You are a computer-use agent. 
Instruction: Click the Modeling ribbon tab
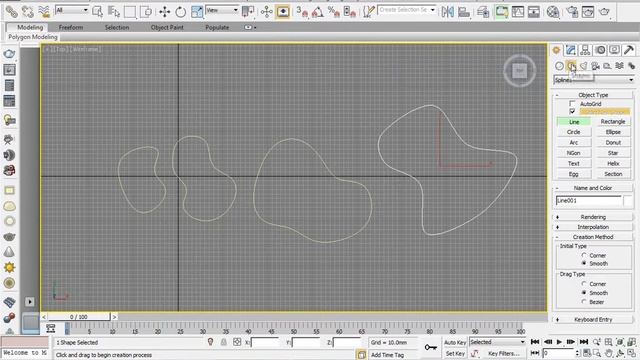pyautogui.click(x=30, y=27)
